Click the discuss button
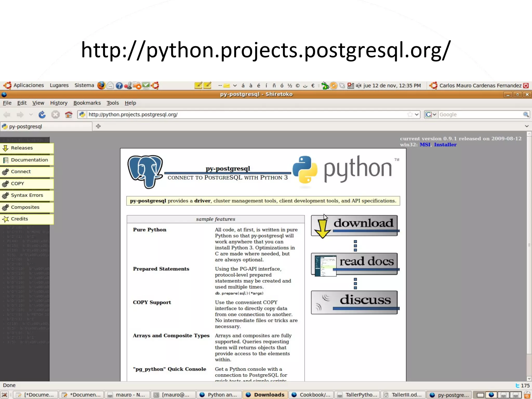 (x=355, y=302)
